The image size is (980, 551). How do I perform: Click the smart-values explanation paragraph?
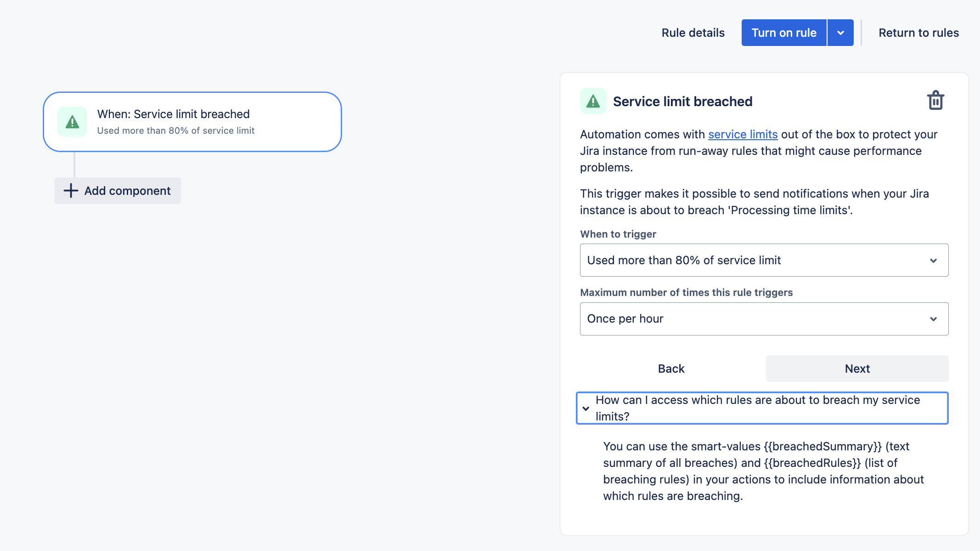[x=763, y=471]
